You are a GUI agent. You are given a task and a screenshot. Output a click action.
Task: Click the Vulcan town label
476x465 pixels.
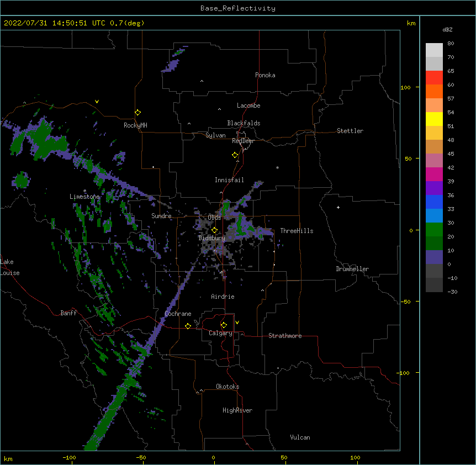tap(300, 437)
